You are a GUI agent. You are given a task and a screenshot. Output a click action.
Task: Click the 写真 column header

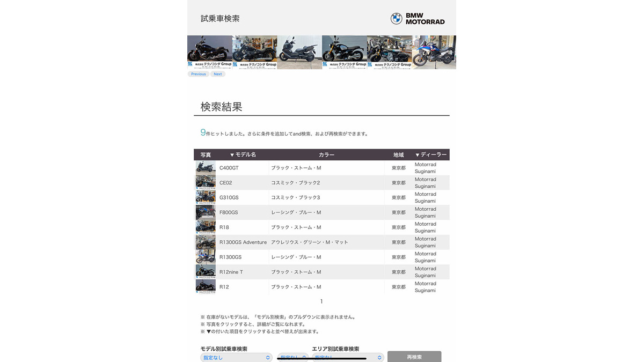[206, 155]
